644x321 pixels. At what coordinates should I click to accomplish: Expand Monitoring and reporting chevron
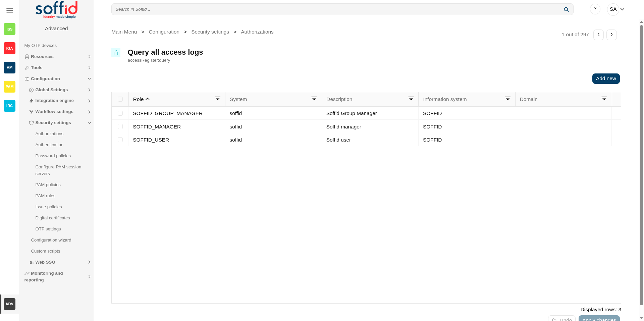click(89, 277)
